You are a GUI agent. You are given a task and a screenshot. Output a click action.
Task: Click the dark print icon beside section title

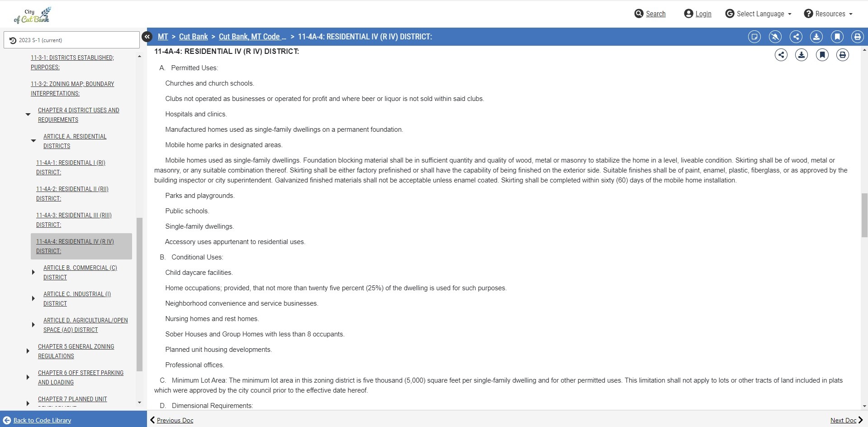tap(842, 55)
